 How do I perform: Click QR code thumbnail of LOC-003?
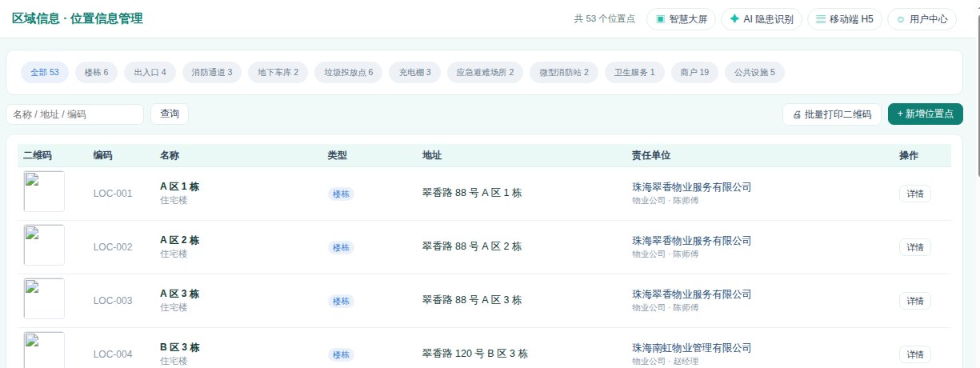[44, 298]
